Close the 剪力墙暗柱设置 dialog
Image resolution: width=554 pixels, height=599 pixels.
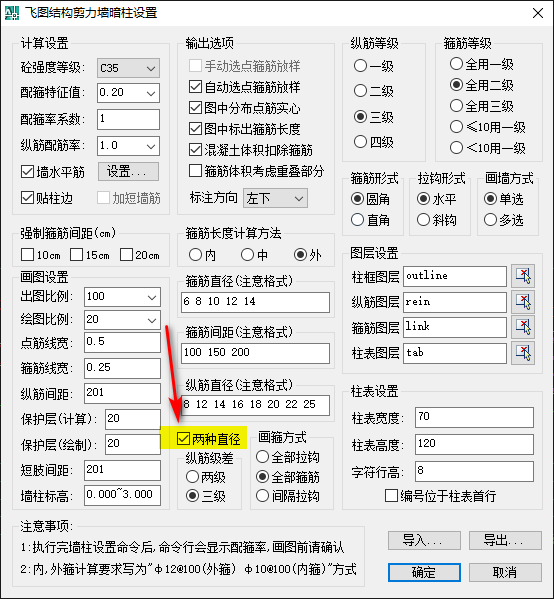point(538,13)
